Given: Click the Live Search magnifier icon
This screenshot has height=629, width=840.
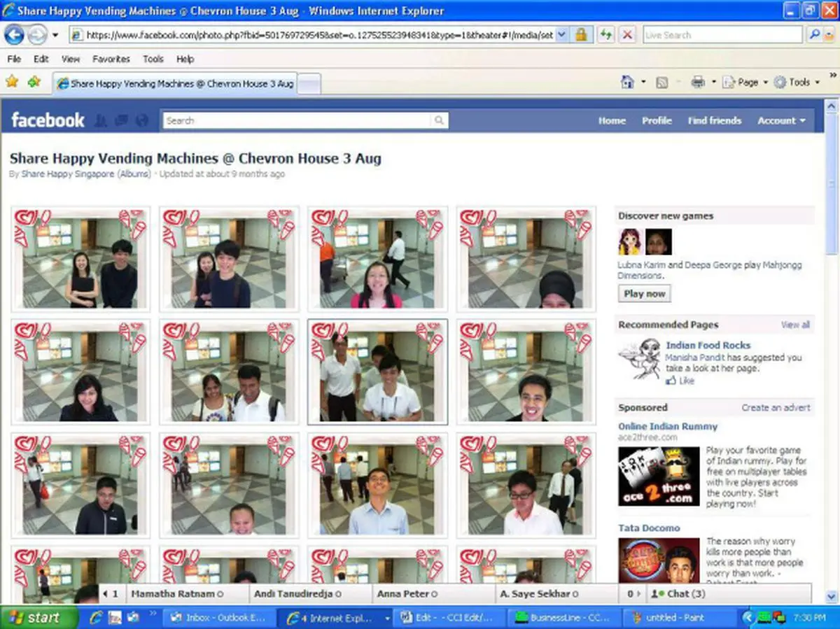Looking at the screenshot, I should [815, 34].
